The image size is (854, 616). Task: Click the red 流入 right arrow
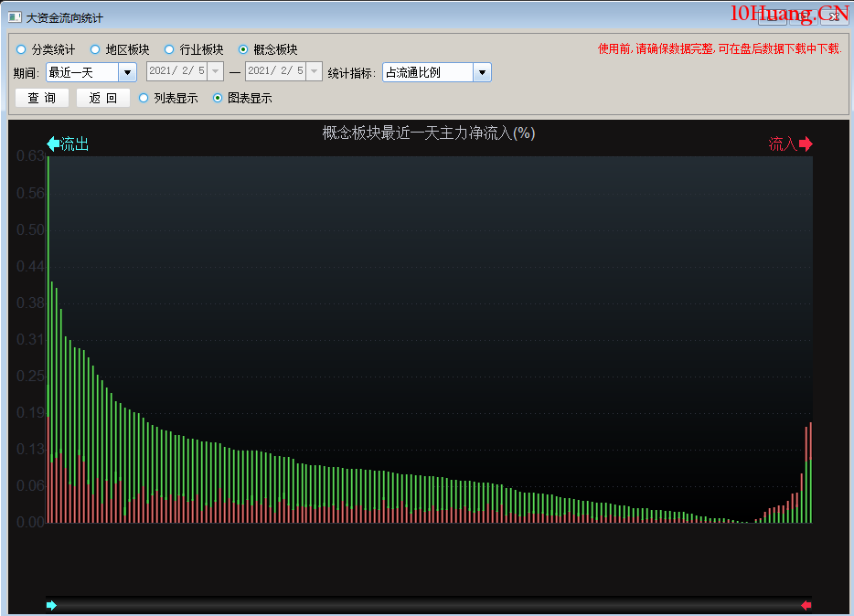(x=806, y=143)
